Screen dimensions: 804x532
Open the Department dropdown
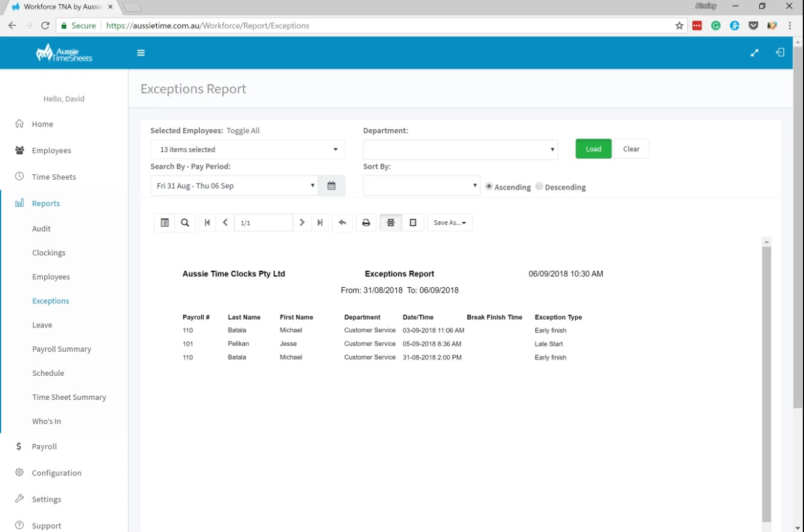pos(460,149)
